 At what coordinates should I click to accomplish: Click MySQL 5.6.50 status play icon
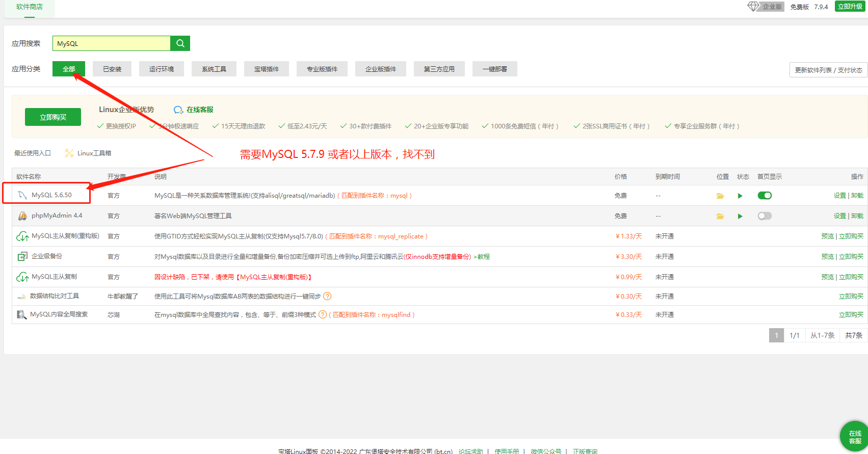[x=740, y=196]
